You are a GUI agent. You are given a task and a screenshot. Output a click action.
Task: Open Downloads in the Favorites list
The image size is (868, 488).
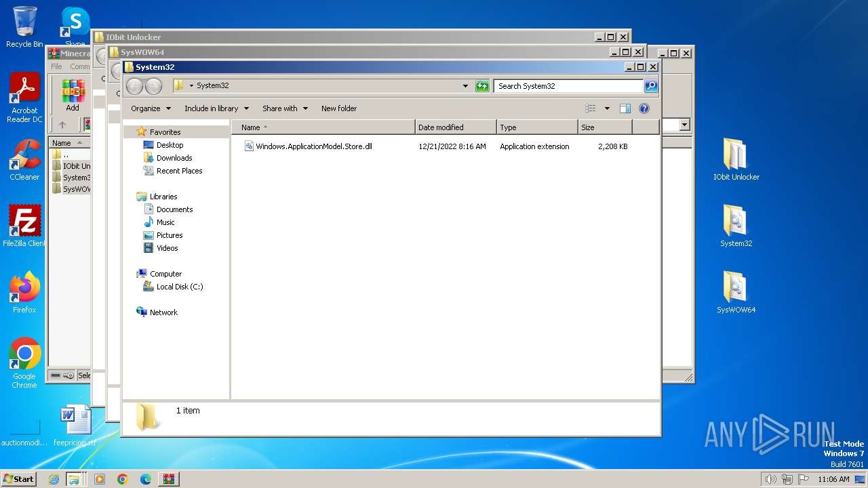pyautogui.click(x=174, y=158)
